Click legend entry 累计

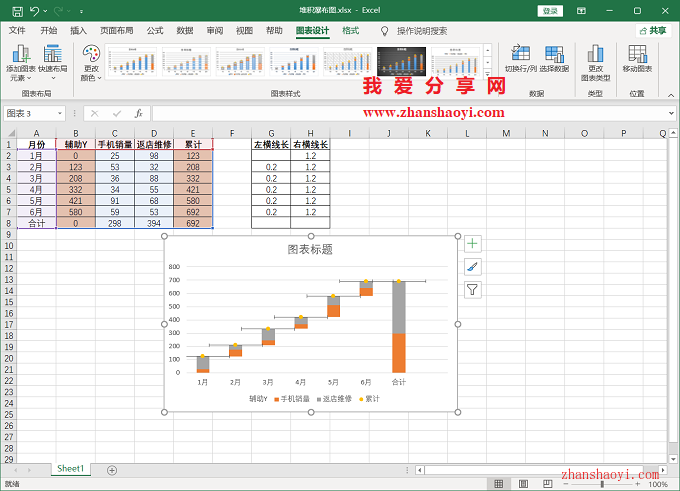(x=369, y=399)
